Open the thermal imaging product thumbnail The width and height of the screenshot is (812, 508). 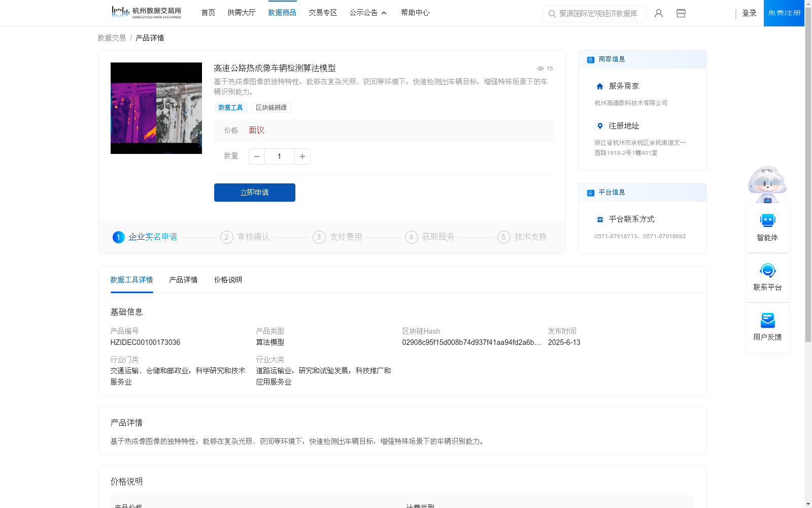click(x=156, y=108)
